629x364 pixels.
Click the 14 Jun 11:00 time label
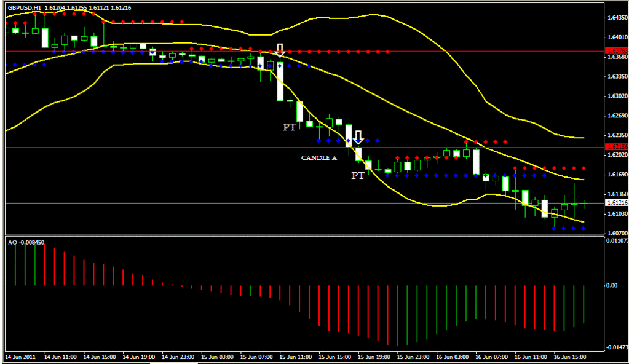(x=60, y=357)
